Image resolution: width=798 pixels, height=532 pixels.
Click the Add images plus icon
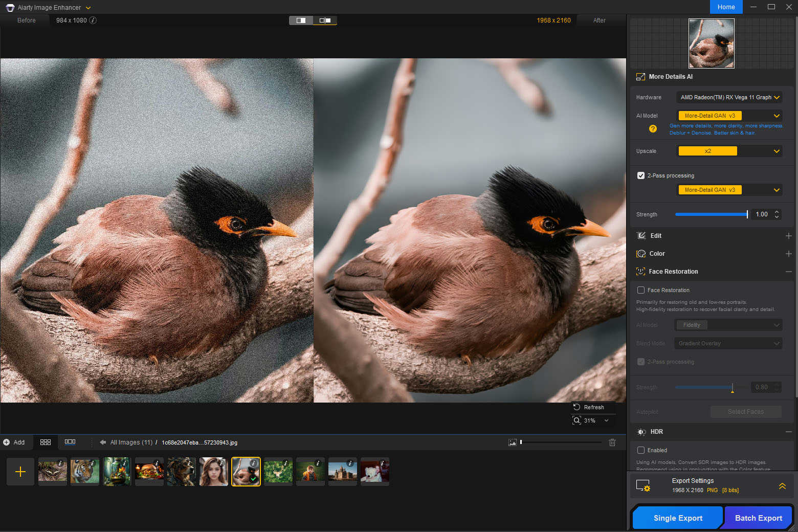point(7,442)
